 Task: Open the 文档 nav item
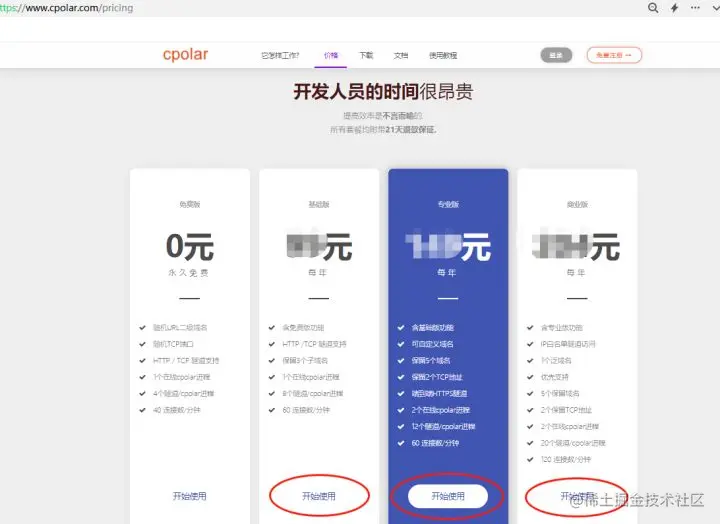401,56
